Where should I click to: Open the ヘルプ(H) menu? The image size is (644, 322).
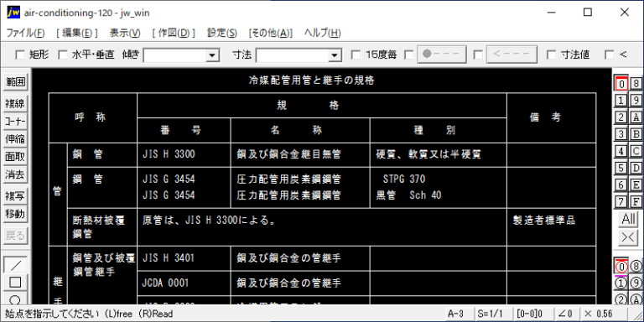[322, 34]
